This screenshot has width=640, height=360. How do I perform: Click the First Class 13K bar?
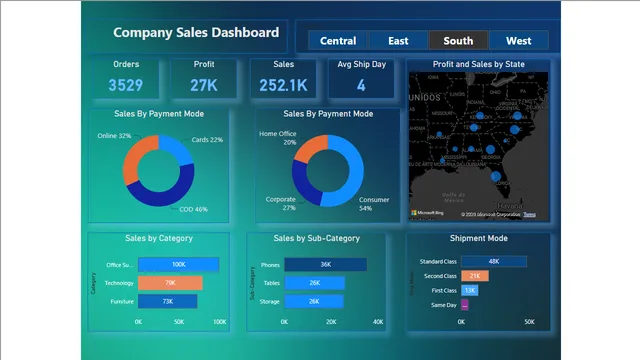coord(470,290)
